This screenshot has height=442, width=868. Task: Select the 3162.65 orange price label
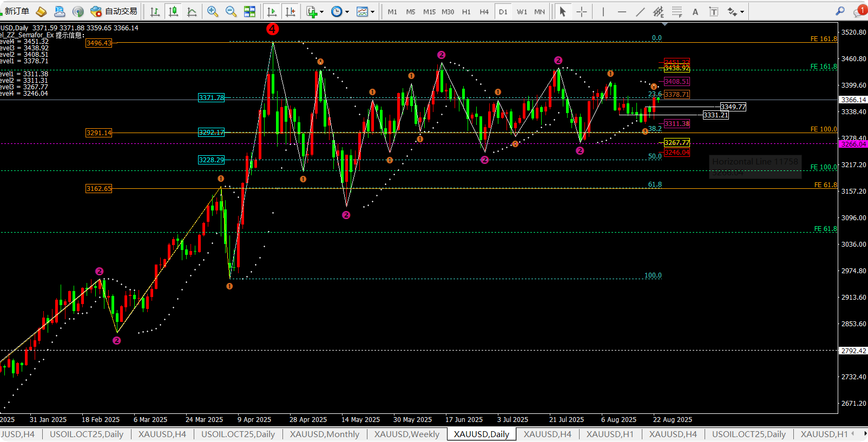point(98,188)
